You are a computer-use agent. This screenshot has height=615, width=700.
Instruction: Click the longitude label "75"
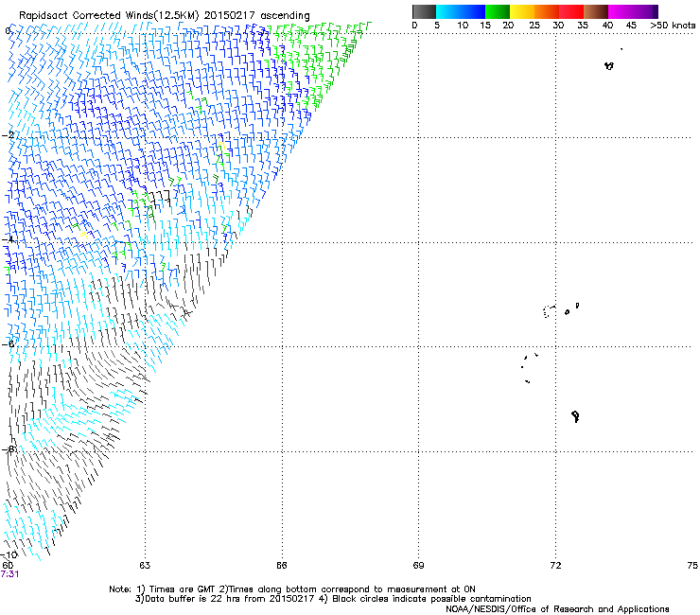(x=692, y=566)
